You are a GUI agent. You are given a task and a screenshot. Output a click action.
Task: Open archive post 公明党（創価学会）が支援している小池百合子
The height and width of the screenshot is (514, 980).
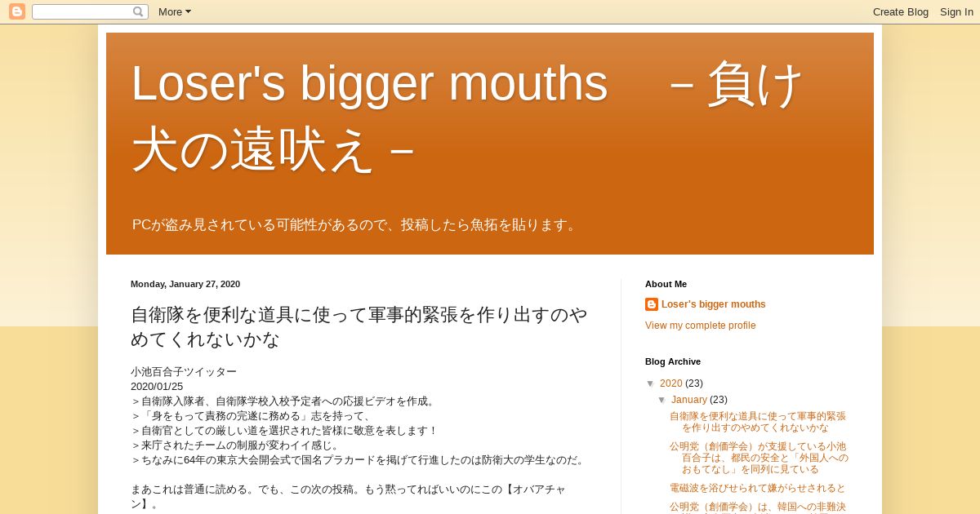[x=759, y=458]
